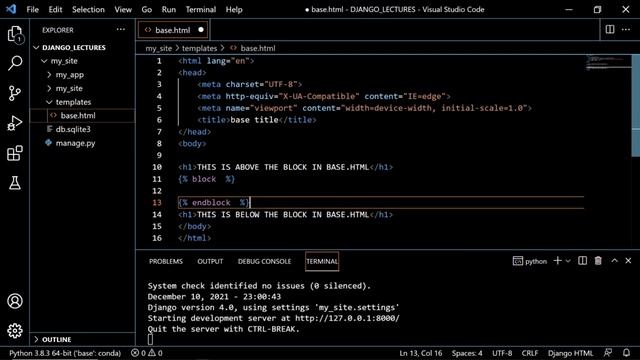
Task: Kill the terminal with trash icon
Action: pos(598,261)
